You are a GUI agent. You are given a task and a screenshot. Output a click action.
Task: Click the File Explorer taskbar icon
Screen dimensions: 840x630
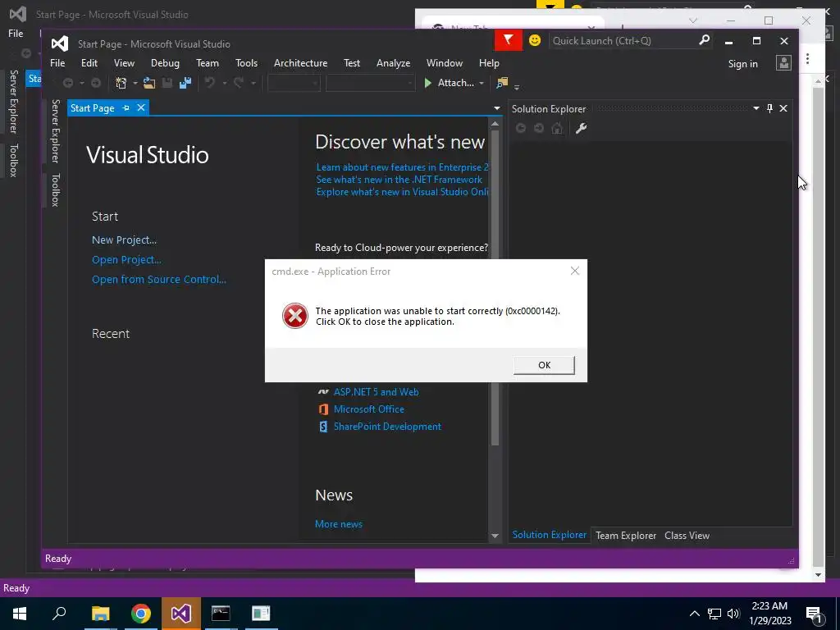(x=101, y=614)
